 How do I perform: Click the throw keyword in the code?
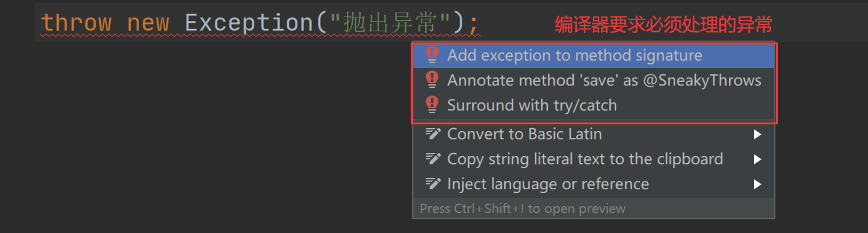(76, 23)
